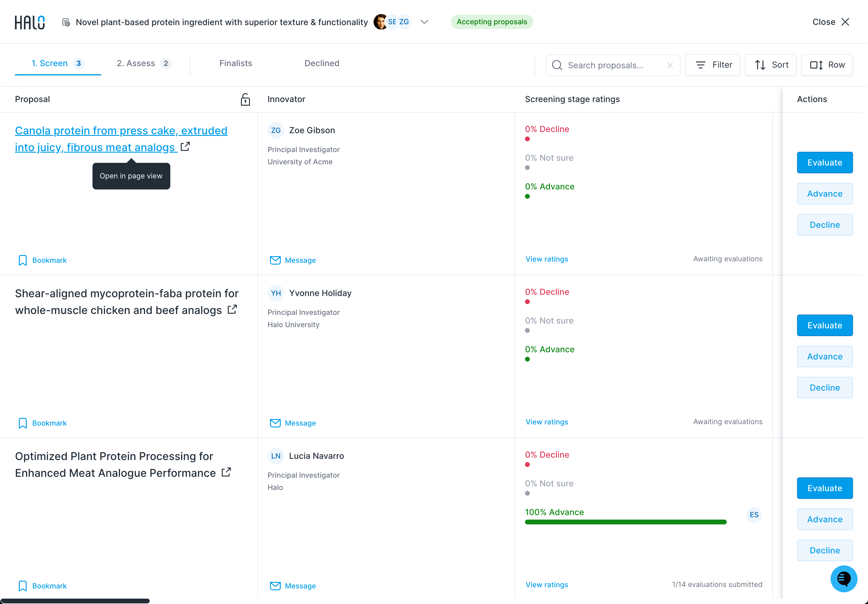The width and height of the screenshot is (868, 604).
Task: Click the RFP document icon beside title
Action: tap(66, 22)
